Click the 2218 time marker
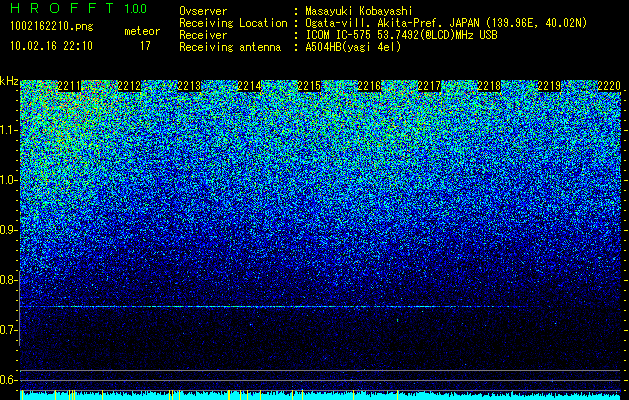Screen dimensions: 629x400 [489, 86]
